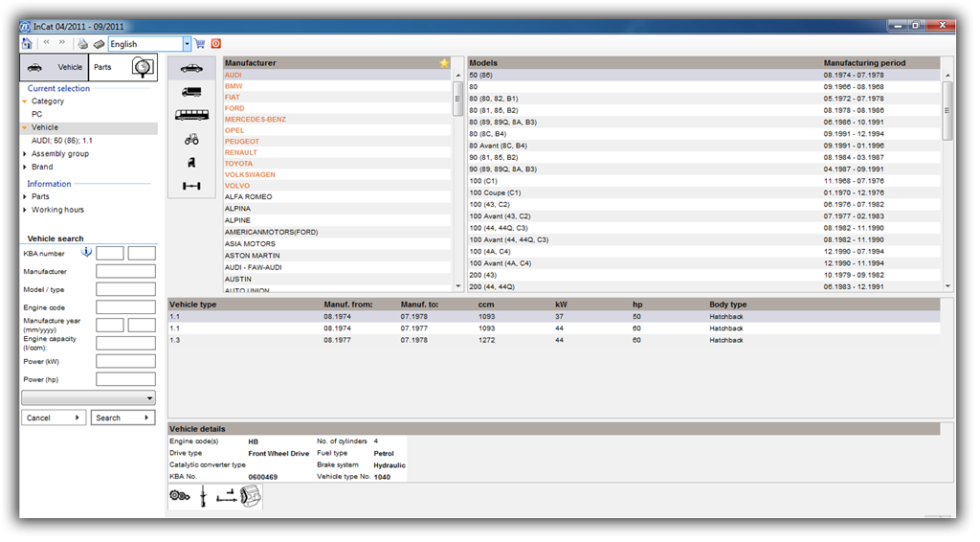Image resolution: width=980 pixels, height=542 pixels.
Task: Click the chip icon beside the printer
Action: point(99,44)
